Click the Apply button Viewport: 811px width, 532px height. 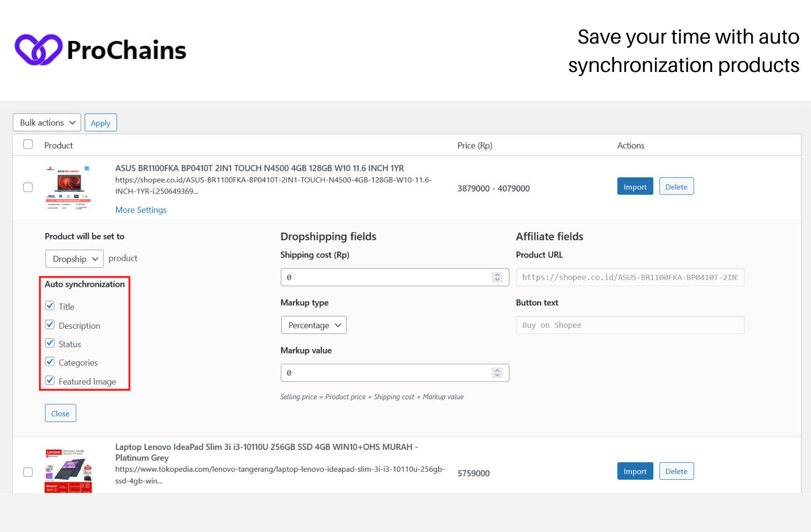100,123
